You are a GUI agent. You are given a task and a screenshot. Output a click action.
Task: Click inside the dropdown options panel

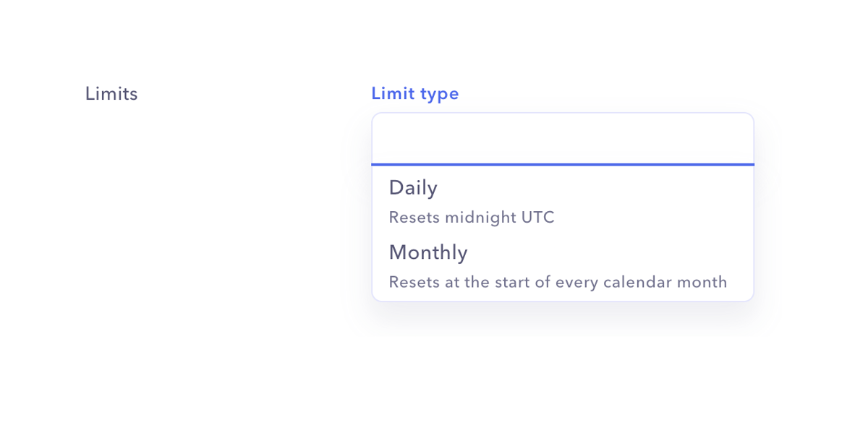pyautogui.click(x=563, y=231)
